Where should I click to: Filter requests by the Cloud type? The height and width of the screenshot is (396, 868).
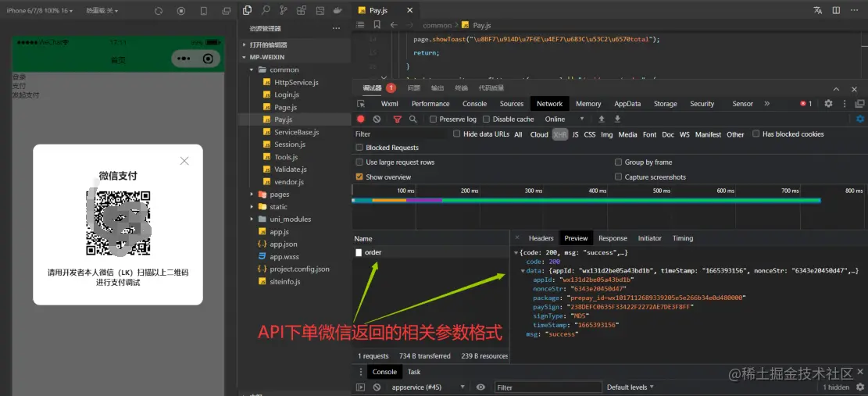coord(538,134)
